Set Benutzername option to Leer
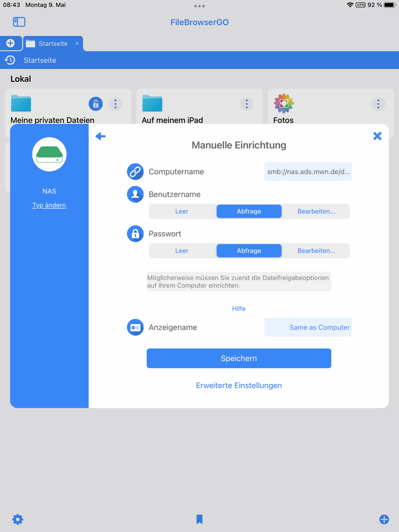This screenshot has height=532, width=399. click(182, 211)
